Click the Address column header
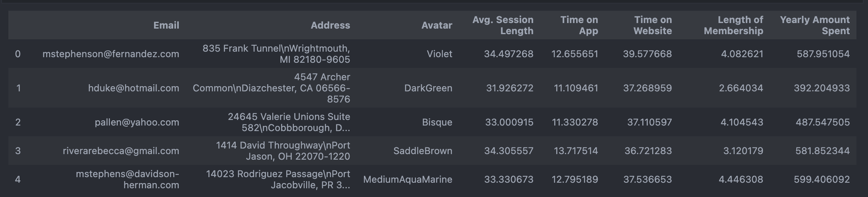The image size is (868, 197). coord(330,25)
